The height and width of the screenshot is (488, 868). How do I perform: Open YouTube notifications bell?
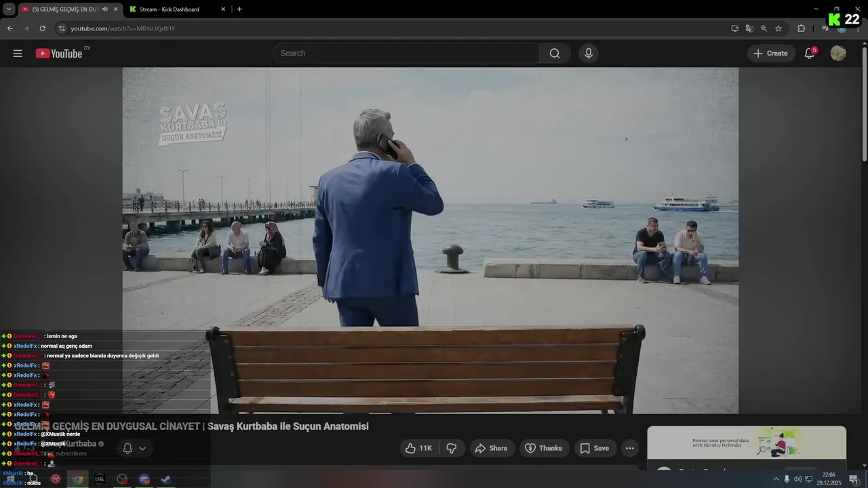click(x=810, y=54)
